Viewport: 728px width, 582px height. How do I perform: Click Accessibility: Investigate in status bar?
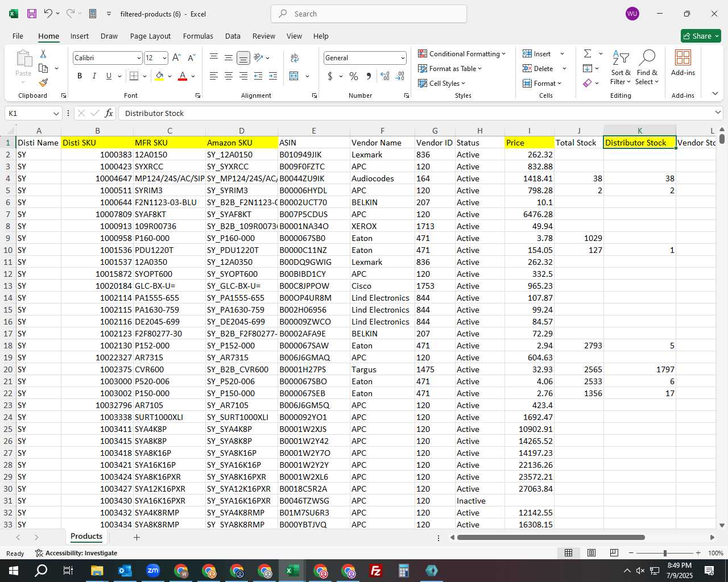pos(76,553)
